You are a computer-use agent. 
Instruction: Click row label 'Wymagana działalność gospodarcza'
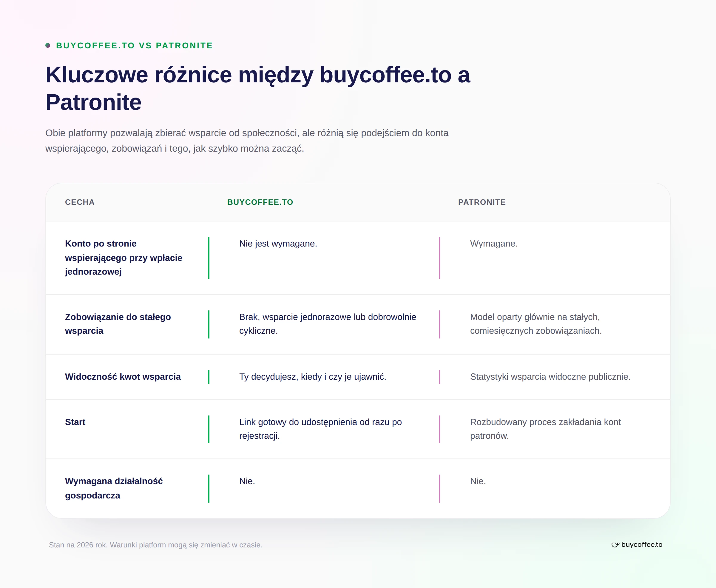(114, 488)
